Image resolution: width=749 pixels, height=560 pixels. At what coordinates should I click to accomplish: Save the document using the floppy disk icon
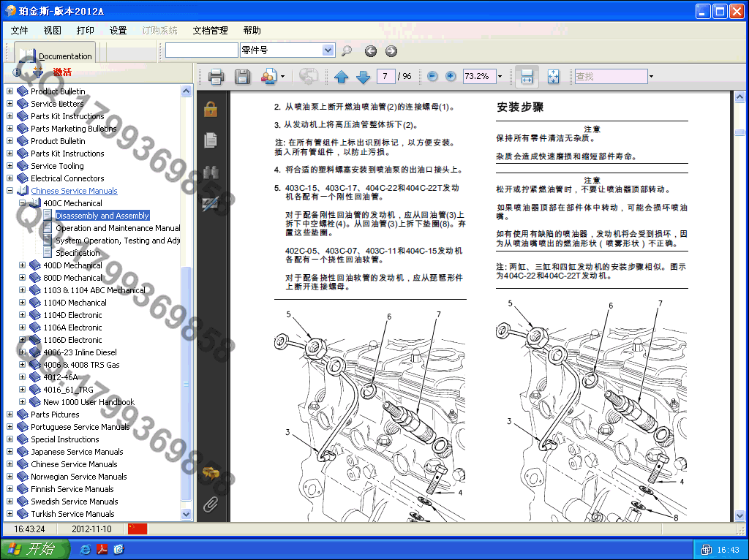242,76
